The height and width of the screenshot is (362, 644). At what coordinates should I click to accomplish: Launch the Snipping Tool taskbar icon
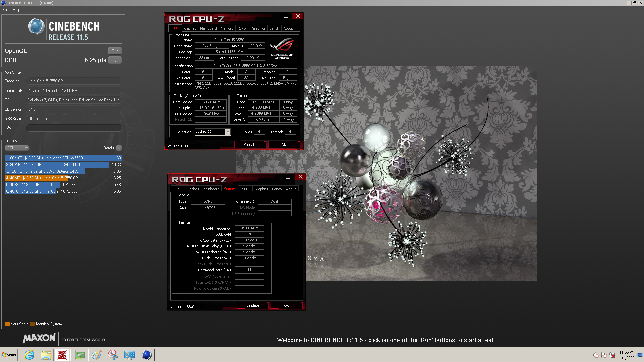point(113,355)
